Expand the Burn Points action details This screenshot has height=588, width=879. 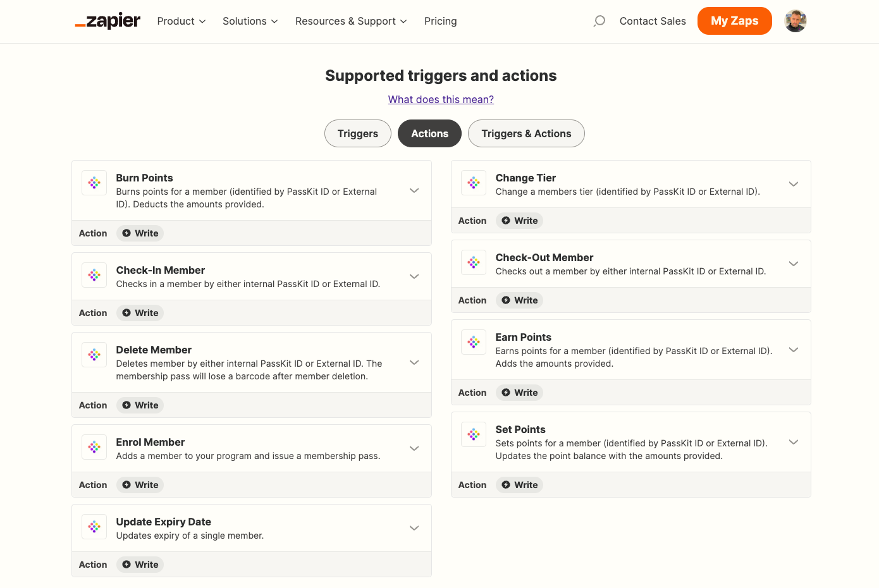[414, 190]
